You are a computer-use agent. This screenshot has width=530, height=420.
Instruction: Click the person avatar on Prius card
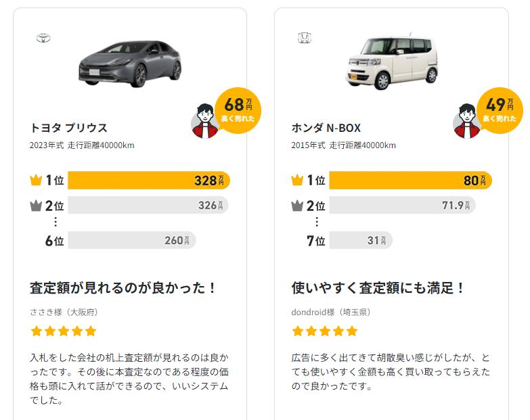(204, 122)
